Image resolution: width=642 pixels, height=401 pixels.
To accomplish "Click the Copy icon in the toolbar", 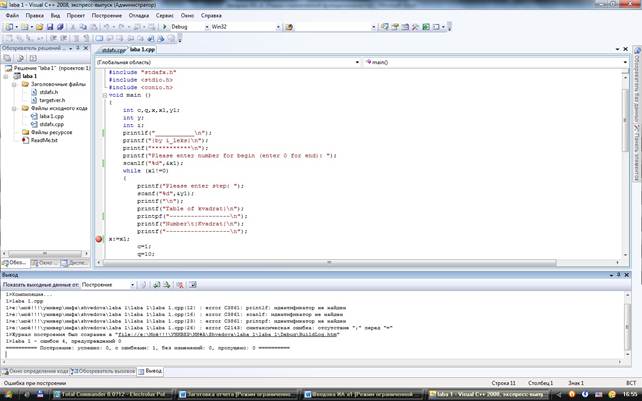I will tap(83, 27).
